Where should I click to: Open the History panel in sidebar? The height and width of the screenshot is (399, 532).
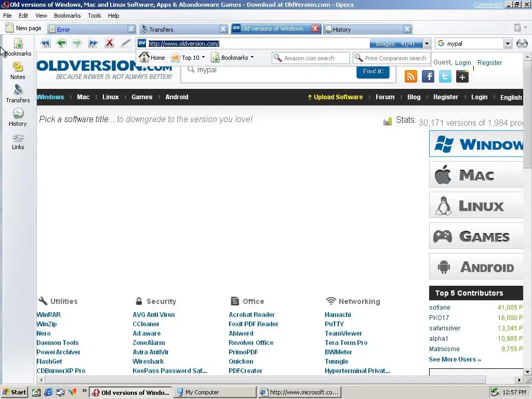tap(18, 118)
